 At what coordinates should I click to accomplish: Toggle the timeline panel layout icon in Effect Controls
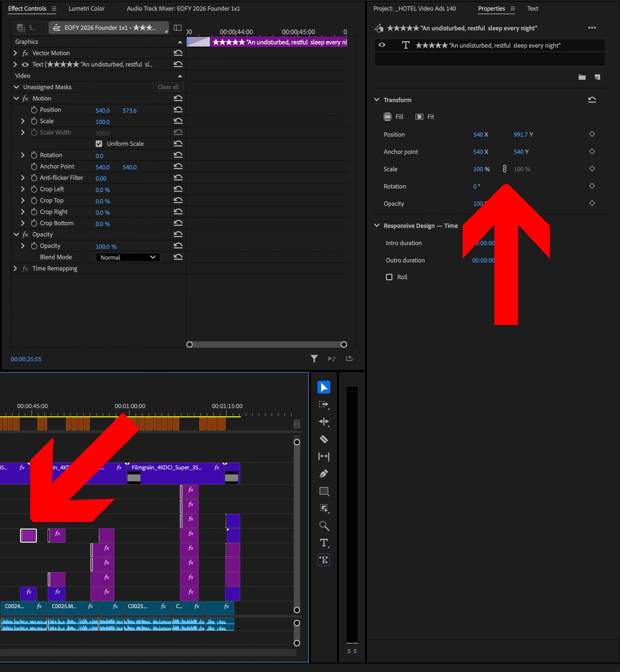coord(177,28)
